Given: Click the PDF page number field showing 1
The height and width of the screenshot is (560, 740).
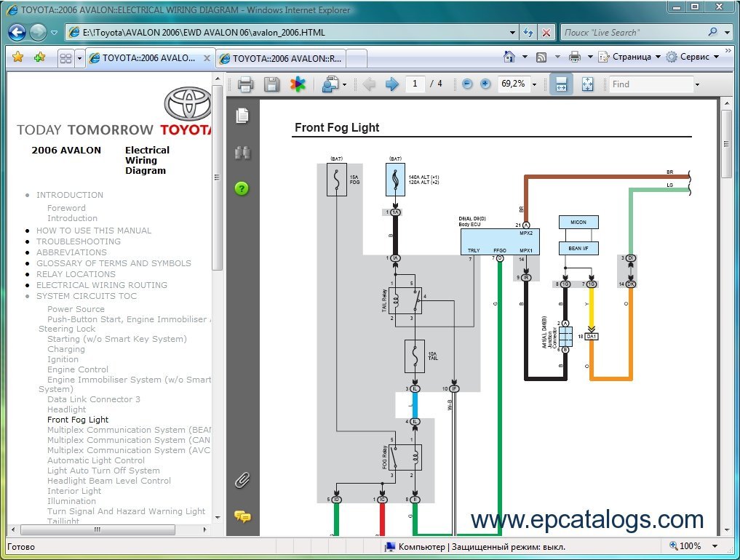Looking at the screenshot, I should pos(415,84).
